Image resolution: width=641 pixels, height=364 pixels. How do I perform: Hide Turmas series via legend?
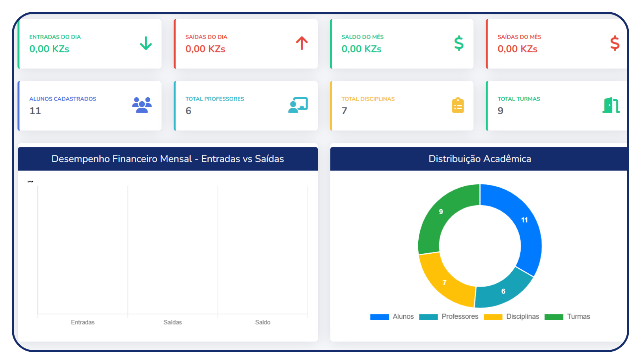click(x=568, y=317)
